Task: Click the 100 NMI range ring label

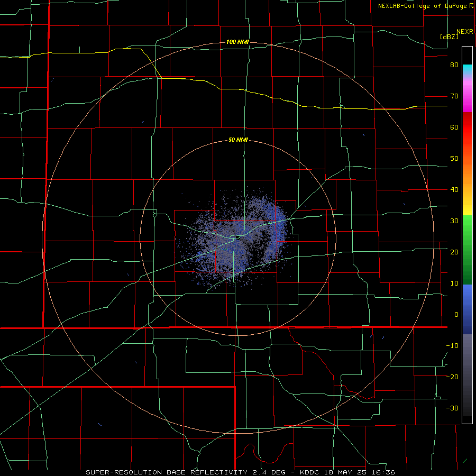Action: click(237, 42)
